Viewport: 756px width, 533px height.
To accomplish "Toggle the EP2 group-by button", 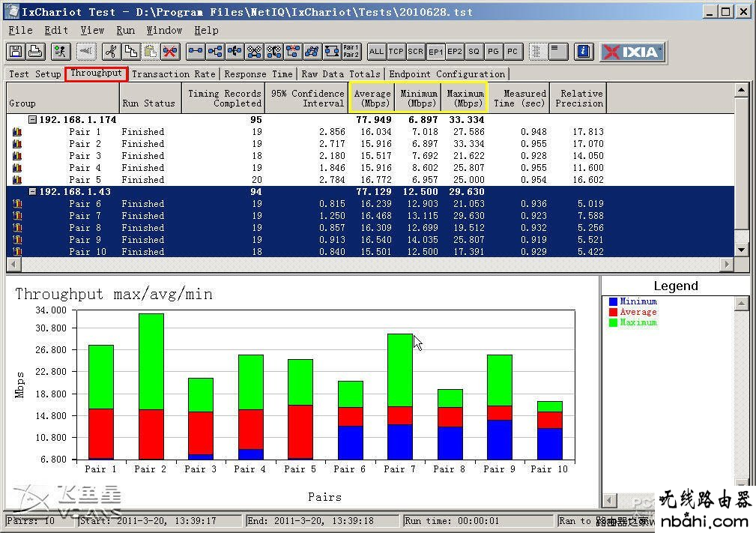I will click(455, 51).
